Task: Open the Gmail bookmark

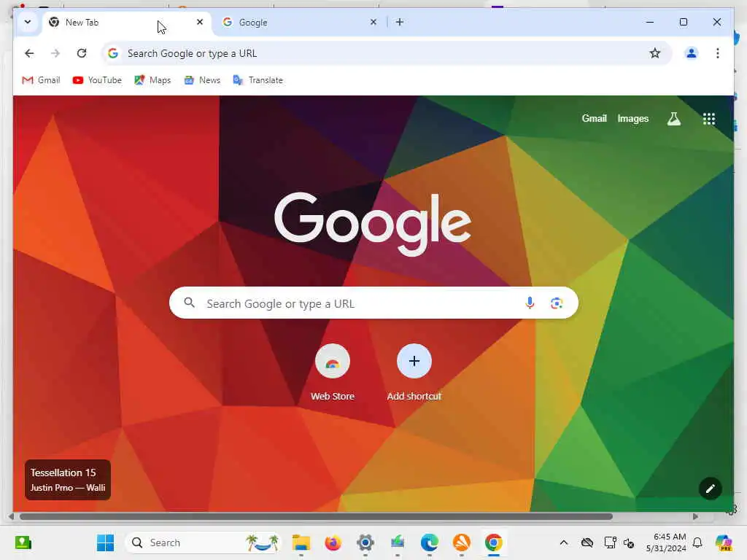Action: pos(41,80)
